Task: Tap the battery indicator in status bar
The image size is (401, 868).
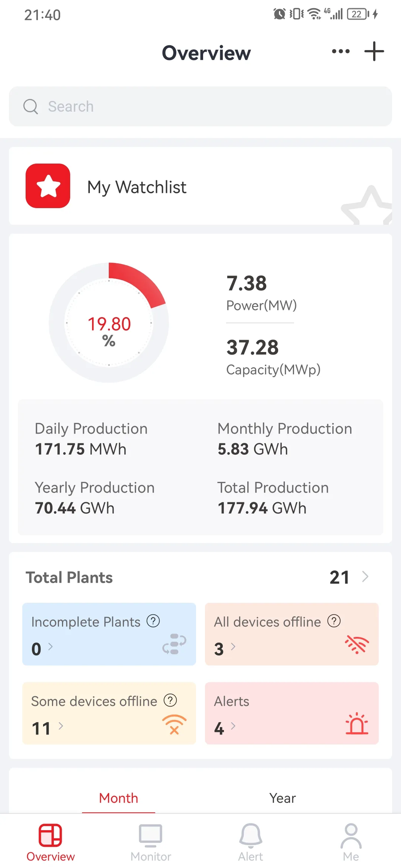Action: [x=358, y=14]
